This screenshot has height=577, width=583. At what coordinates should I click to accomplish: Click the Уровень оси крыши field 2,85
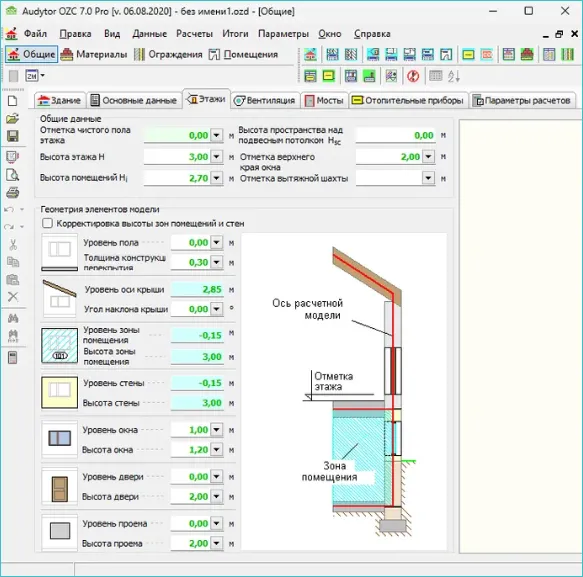pyautogui.click(x=197, y=289)
